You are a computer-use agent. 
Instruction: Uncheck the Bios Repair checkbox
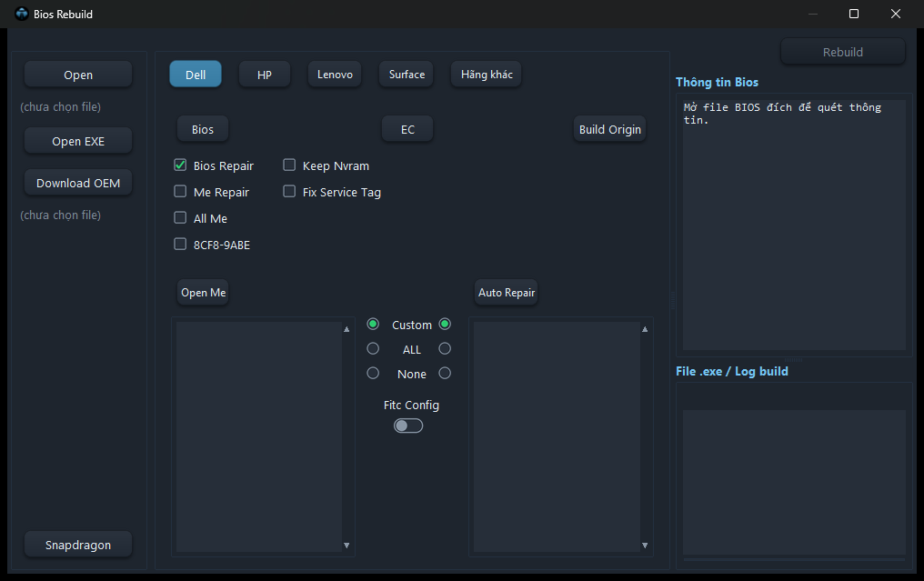180,165
